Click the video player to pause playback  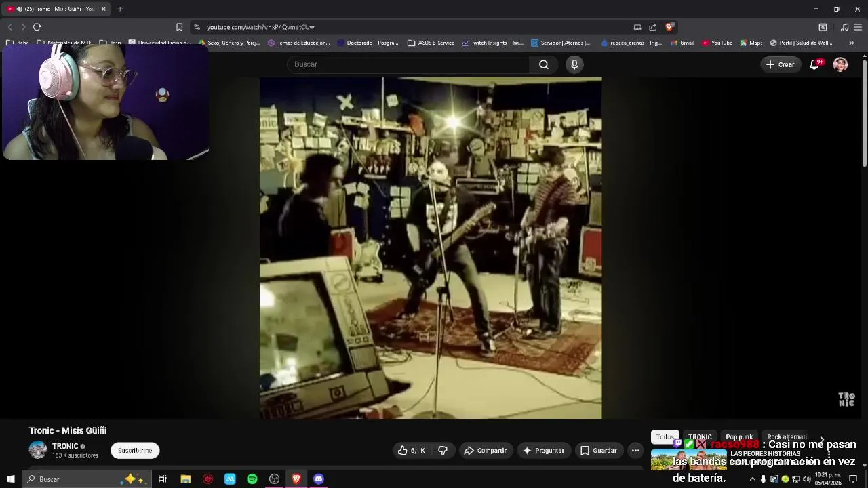431,247
